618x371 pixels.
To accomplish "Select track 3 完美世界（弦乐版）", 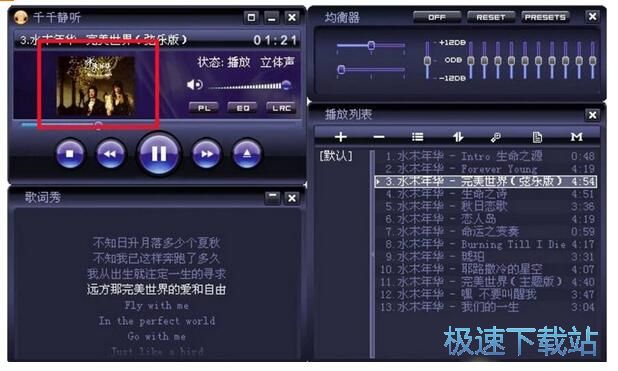I will pos(485,181).
